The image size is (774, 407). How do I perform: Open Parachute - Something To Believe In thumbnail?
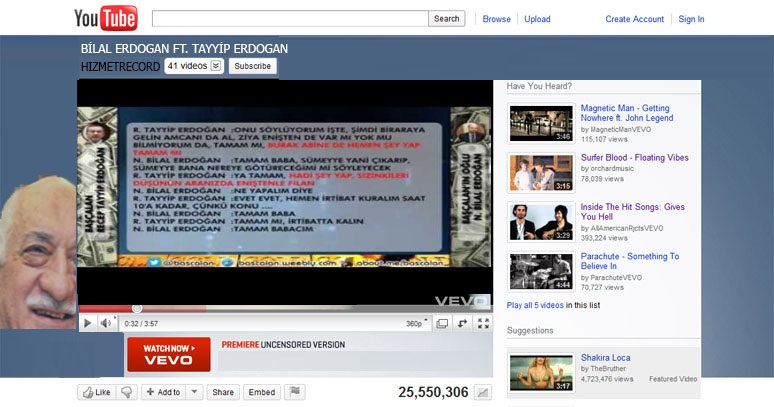click(541, 271)
